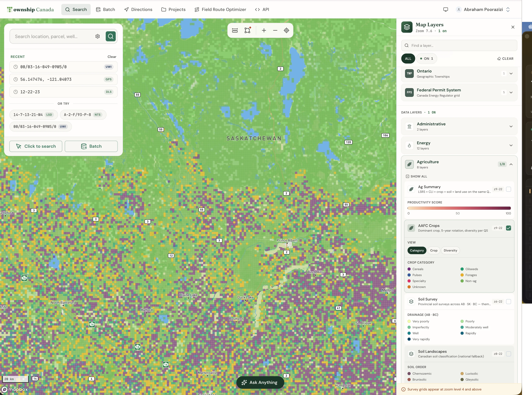The width and height of the screenshot is (532, 395).
Task: Select recent search 56.147476, -121.04073
Action: (63, 79)
